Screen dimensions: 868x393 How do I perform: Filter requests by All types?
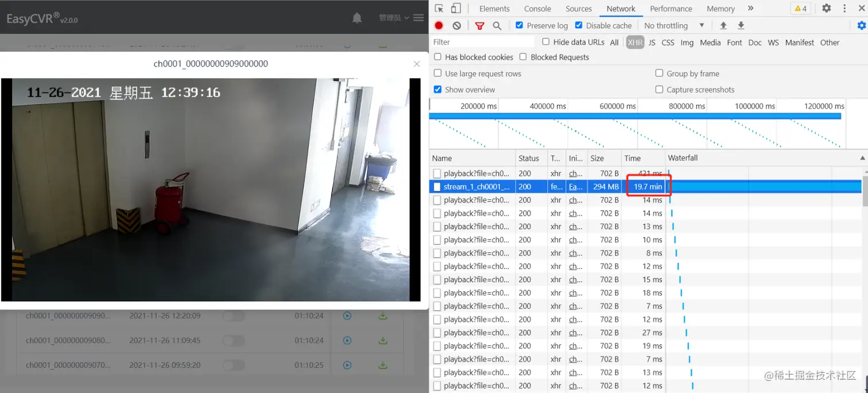click(614, 42)
